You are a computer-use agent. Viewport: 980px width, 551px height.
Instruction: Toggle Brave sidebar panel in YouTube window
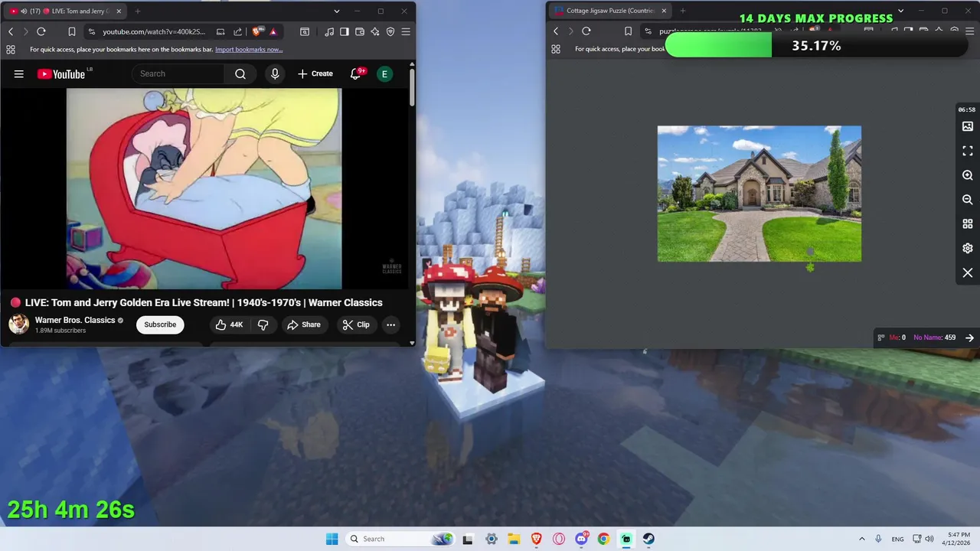[345, 31]
